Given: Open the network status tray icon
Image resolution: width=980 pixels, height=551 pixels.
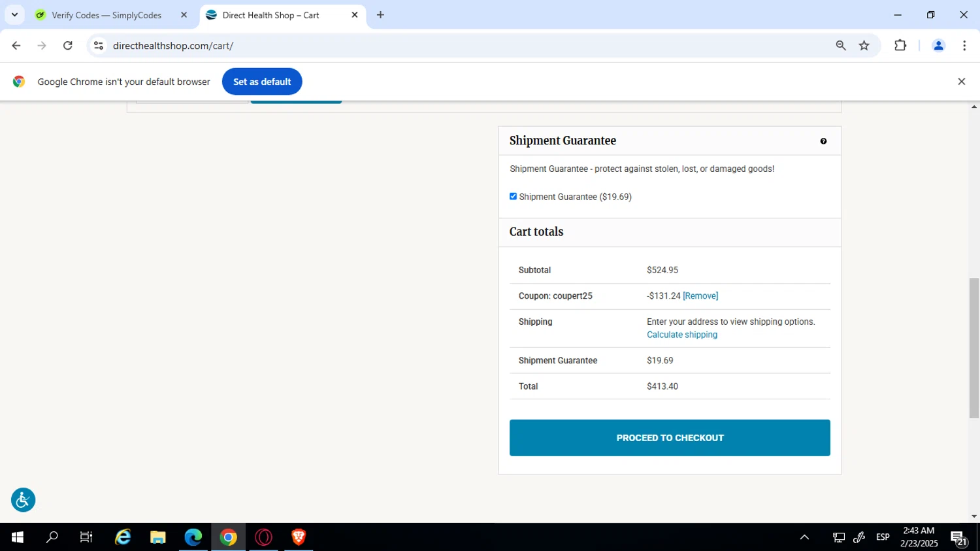Looking at the screenshot, I should click(839, 537).
